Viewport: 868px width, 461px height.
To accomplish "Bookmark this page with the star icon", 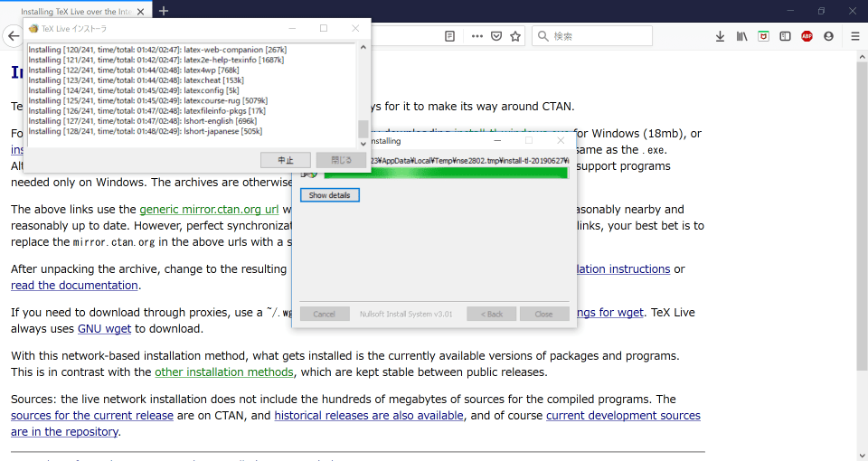I will pyautogui.click(x=515, y=36).
